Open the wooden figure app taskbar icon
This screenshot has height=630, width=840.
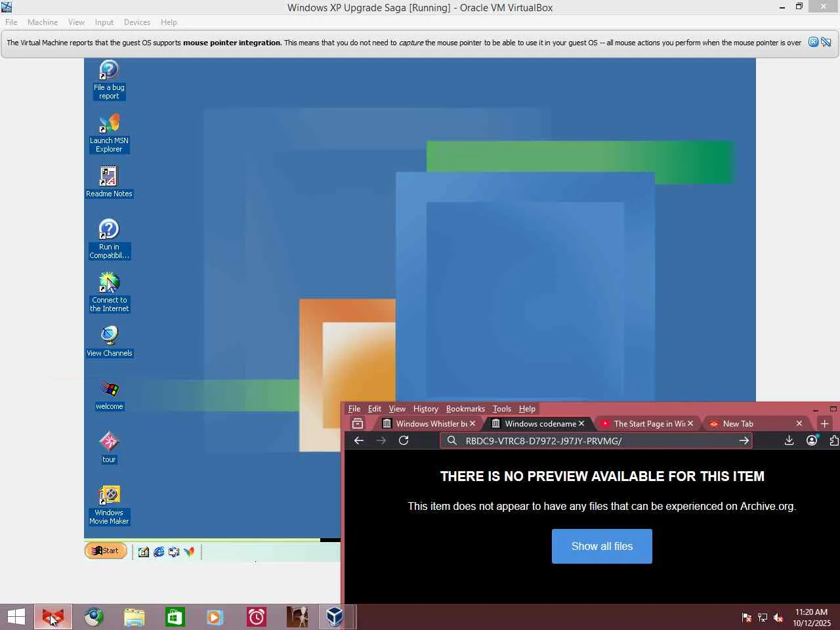pos(297,617)
